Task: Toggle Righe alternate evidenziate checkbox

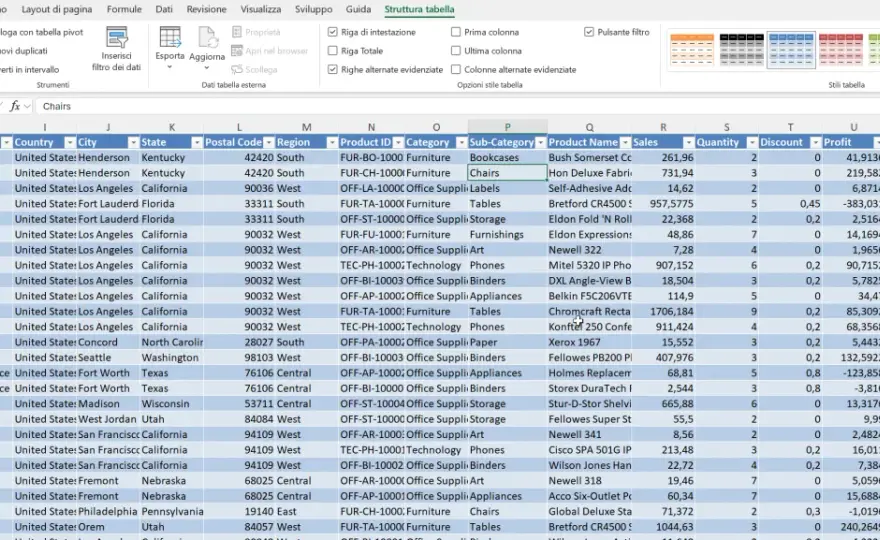Action: click(x=333, y=70)
